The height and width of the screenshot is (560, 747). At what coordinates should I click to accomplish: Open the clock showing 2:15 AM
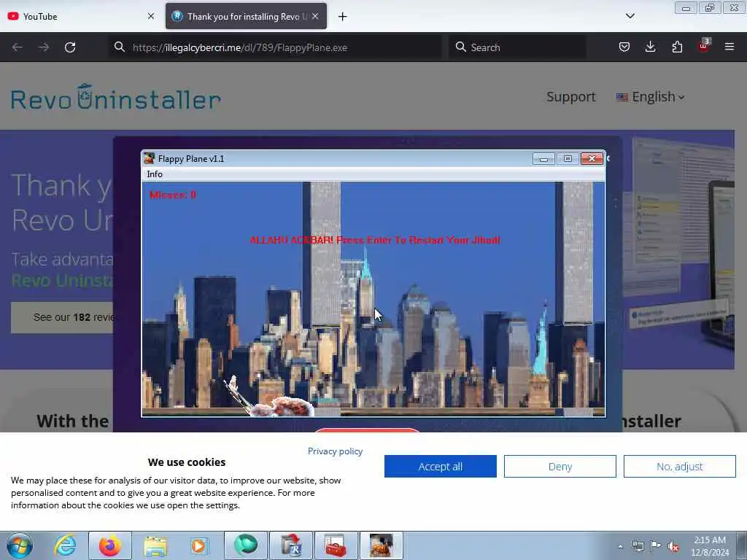710,546
